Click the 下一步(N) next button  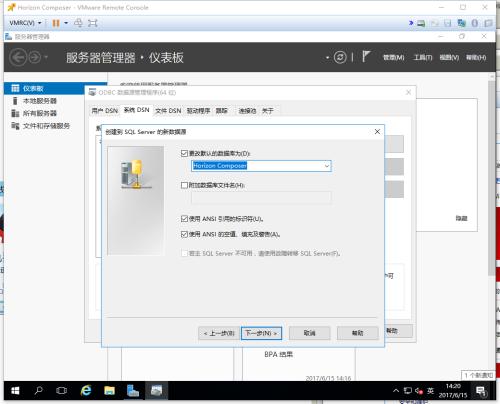pyautogui.click(x=261, y=333)
